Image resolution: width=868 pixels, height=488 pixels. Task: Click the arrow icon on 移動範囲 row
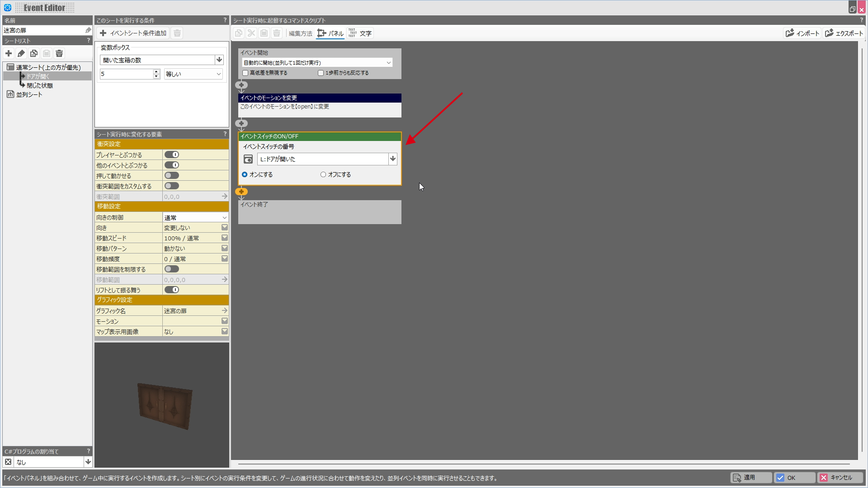coord(224,279)
